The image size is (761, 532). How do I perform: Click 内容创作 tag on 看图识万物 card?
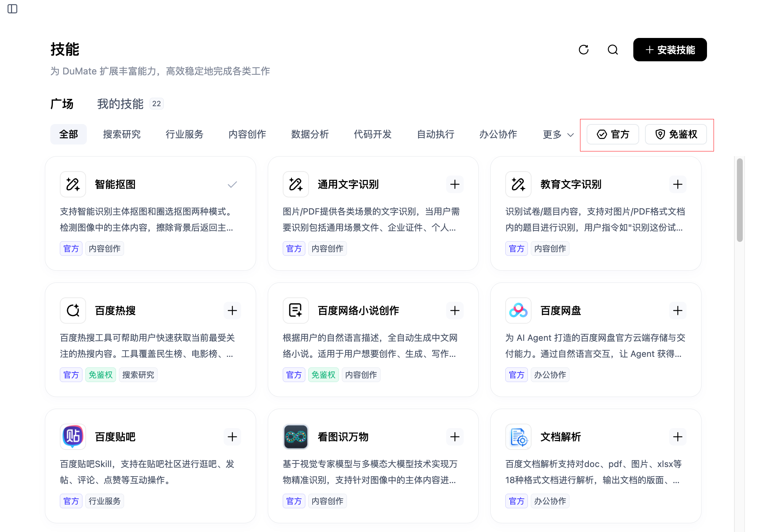[x=328, y=501]
